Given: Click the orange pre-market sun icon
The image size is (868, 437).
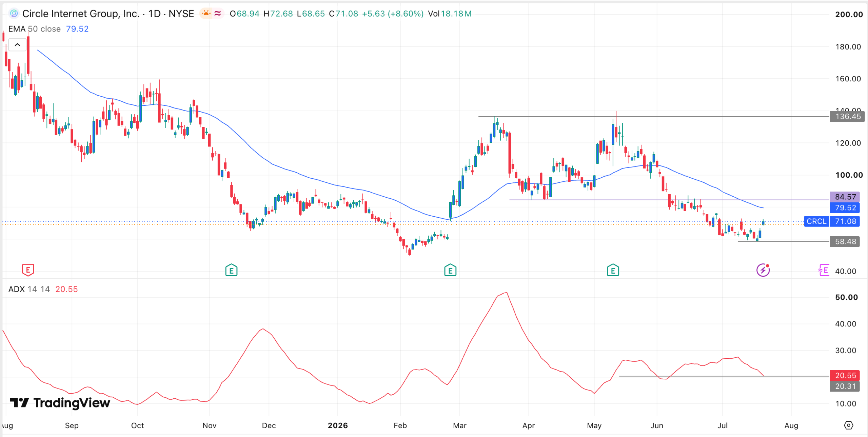Looking at the screenshot, I should click(x=206, y=14).
